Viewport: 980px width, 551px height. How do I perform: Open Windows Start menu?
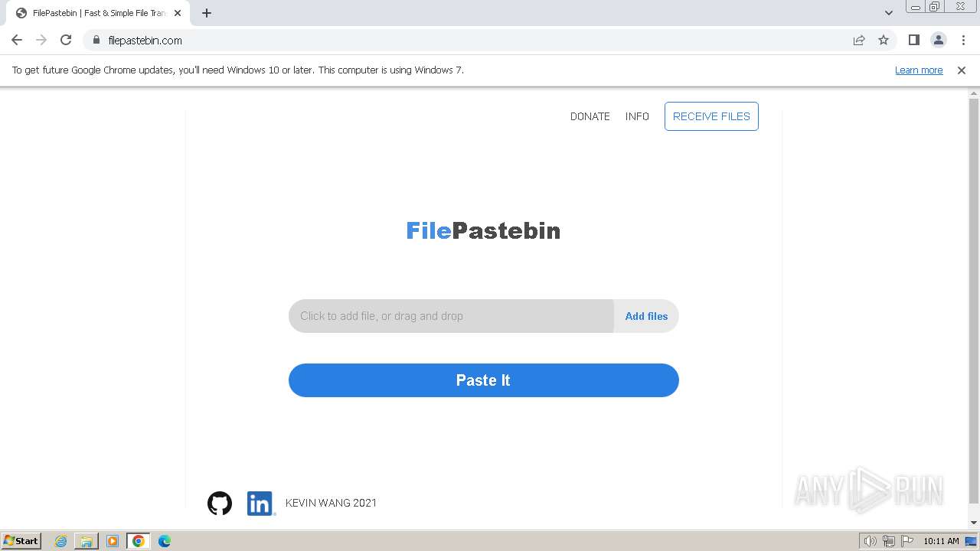21,541
